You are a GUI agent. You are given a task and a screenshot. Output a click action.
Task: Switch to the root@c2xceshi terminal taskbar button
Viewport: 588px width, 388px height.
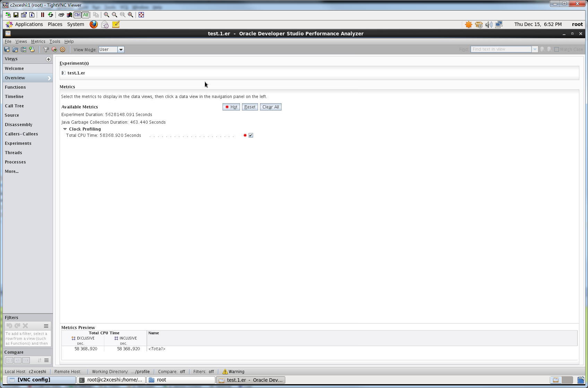(x=111, y=380)
